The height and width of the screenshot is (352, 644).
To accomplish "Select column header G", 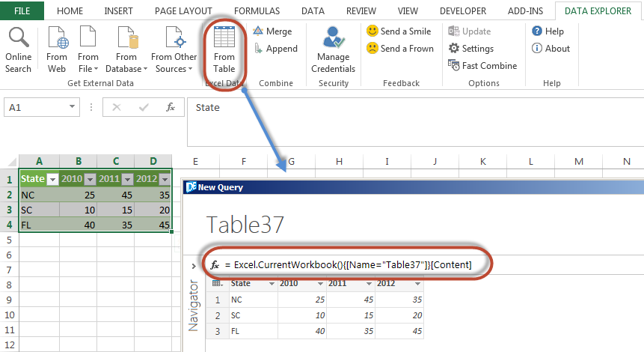I will point(291,161).
